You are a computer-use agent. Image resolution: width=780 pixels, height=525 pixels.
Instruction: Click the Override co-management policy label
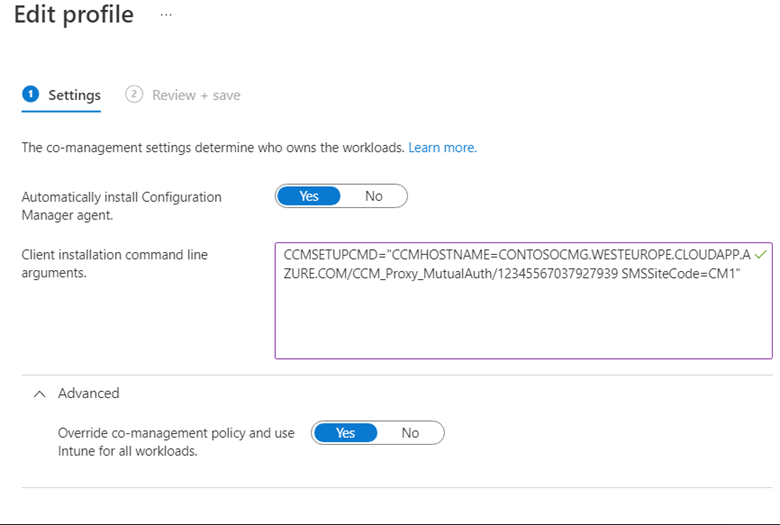point(176,442)
